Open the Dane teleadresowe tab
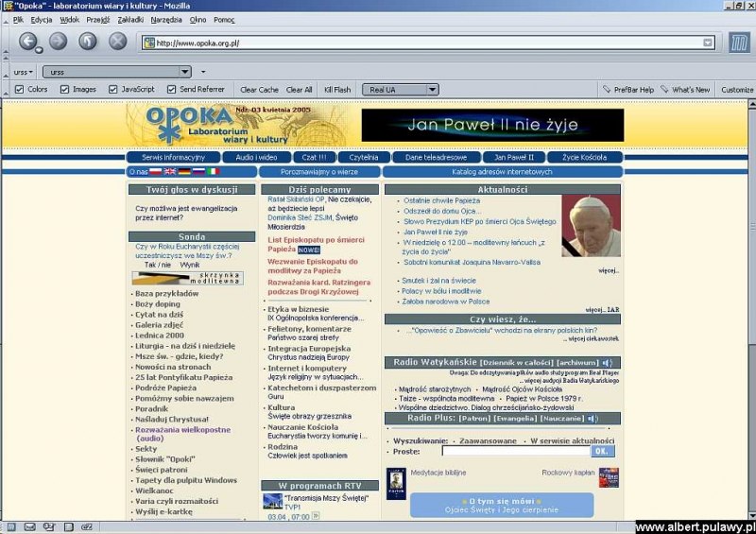Image resolution: width=756 pixels, height=534 pixels. click(436, 157)
